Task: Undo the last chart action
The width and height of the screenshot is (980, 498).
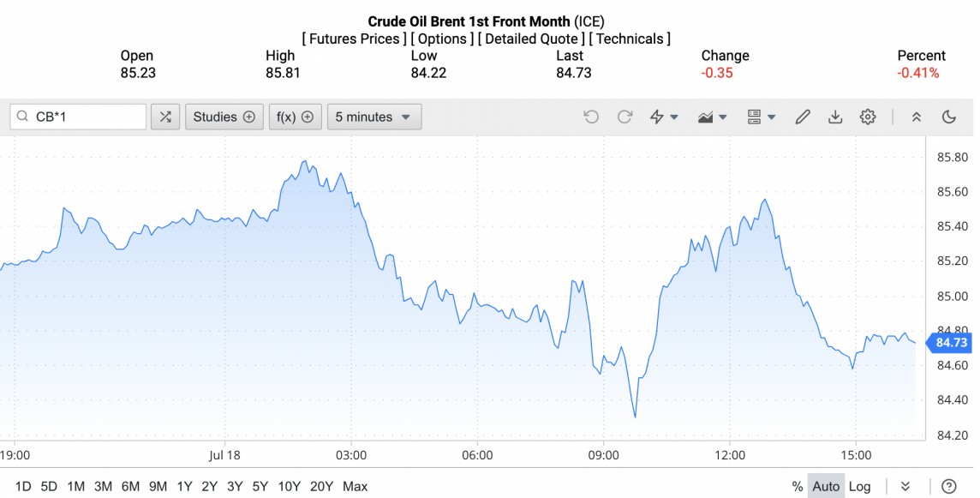Action: [x=591, y=117]
